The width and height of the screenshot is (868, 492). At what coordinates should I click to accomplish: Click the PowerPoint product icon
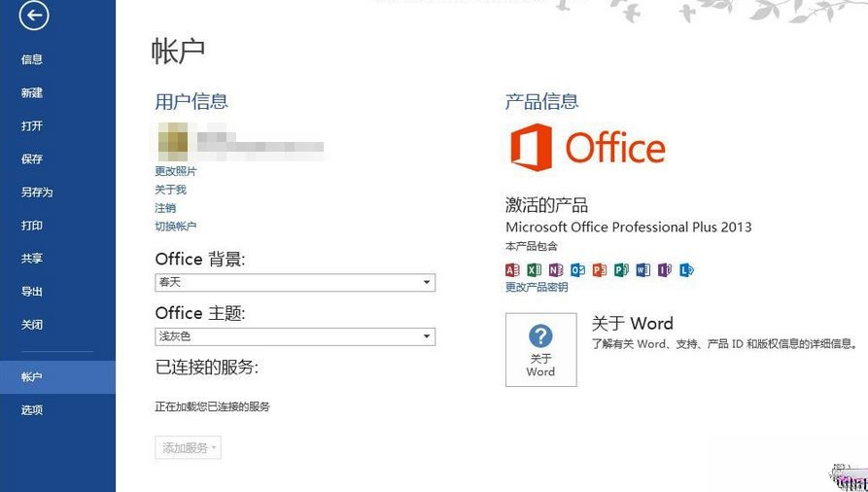600,270
